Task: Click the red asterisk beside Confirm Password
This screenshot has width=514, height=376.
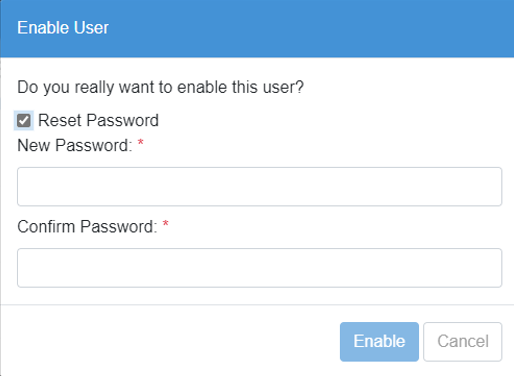Action: coord(165,224)
